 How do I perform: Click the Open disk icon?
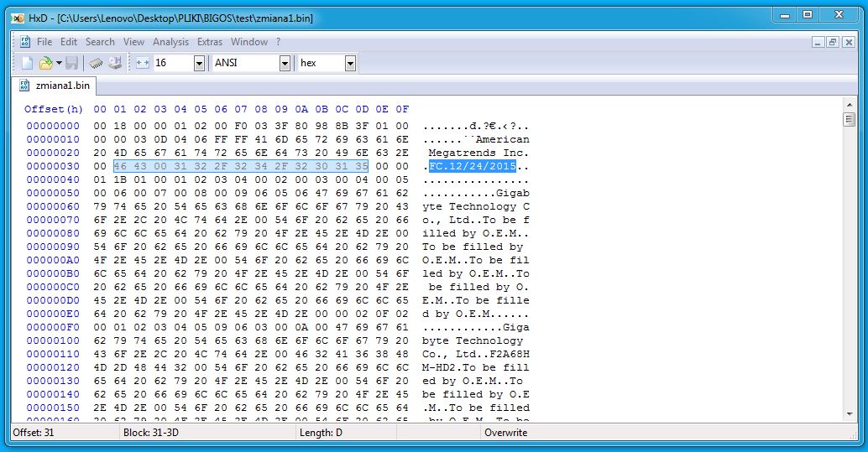(x=115, y=63)
